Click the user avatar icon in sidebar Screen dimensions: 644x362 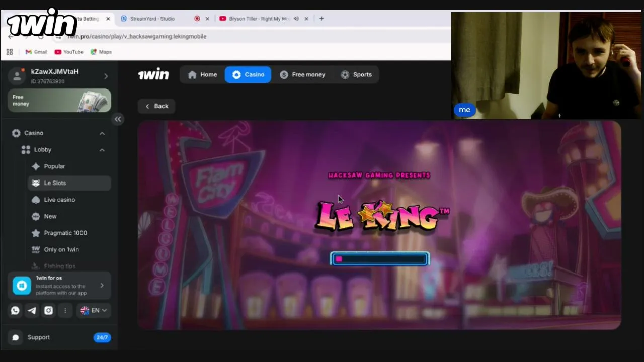pos(18,76)
